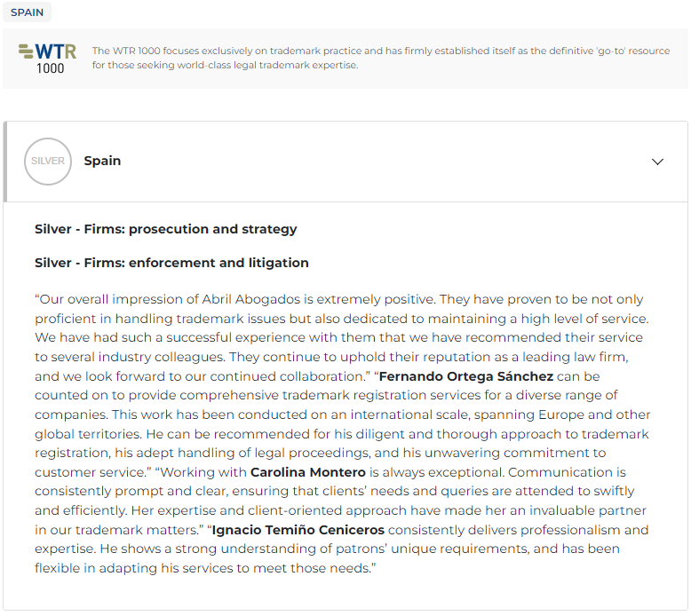The height and width of the screenshot is (616, 699).
Task: Click the name Carolina Montero
Action: 308,472
